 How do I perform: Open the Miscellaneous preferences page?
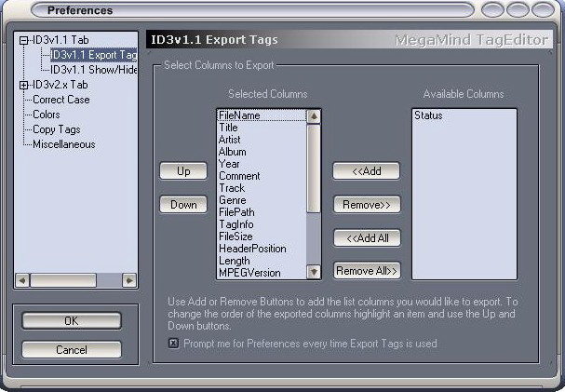coord(64,144)
